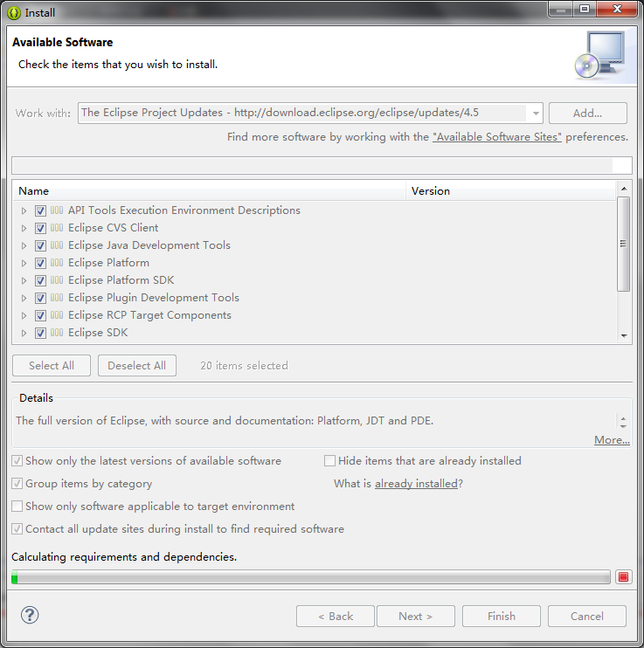Screen dimensions: 644x648
Task: Click the category icon beside Eclipse Plugin Development Tools
Action: [57, 298]
